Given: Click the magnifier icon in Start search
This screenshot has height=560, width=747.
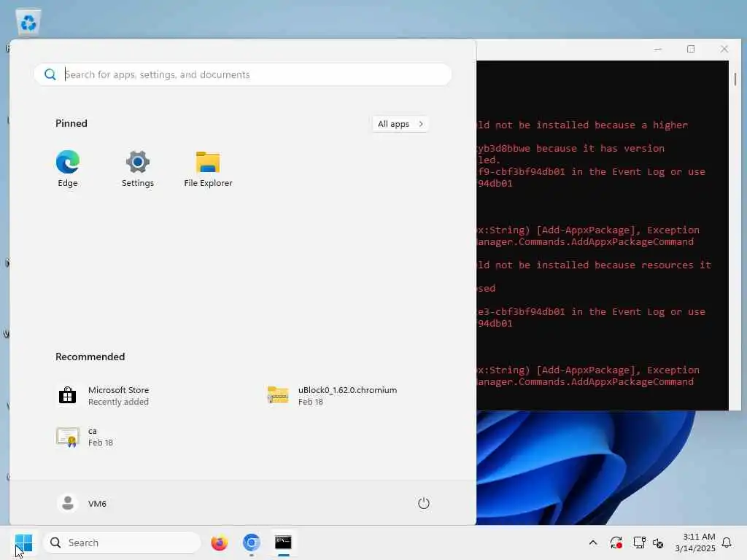Looking at the screenshot, I should (50, 75).
